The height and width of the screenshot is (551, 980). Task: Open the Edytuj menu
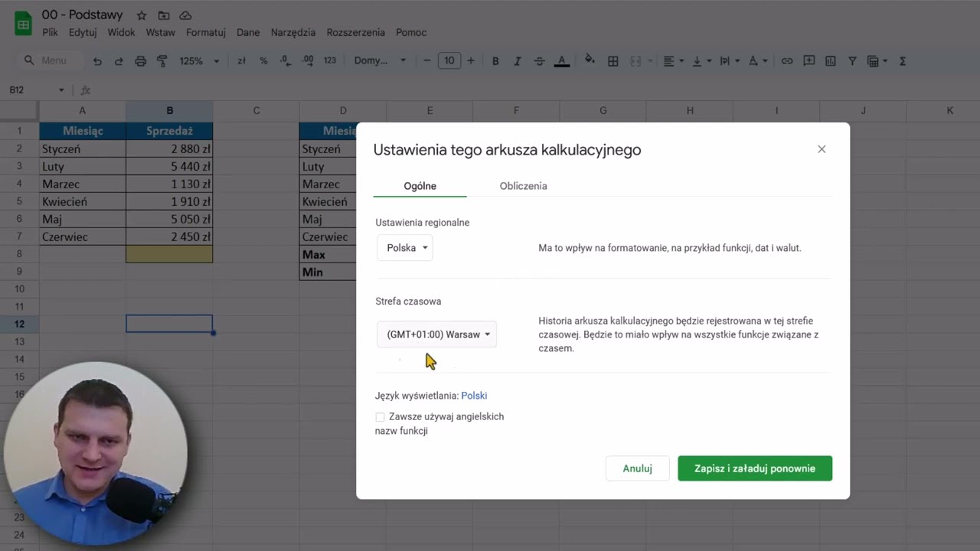[x=83, y=32]
